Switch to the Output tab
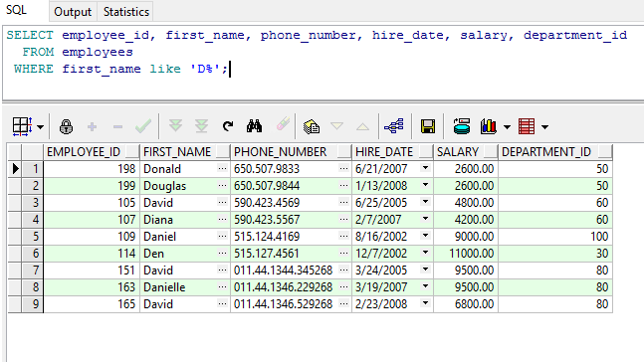Viewport: 644px width, 362px height. pos(73,12)
